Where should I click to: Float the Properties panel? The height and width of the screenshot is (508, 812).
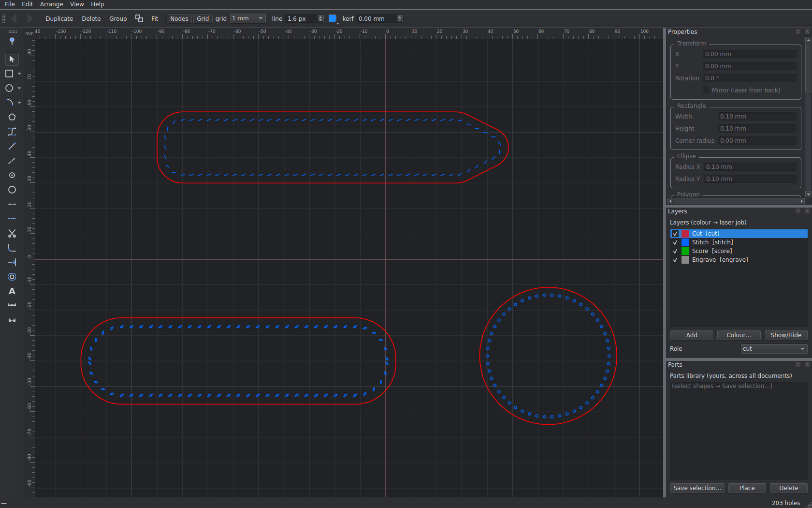pyautogui.click(x=798, y=31)
